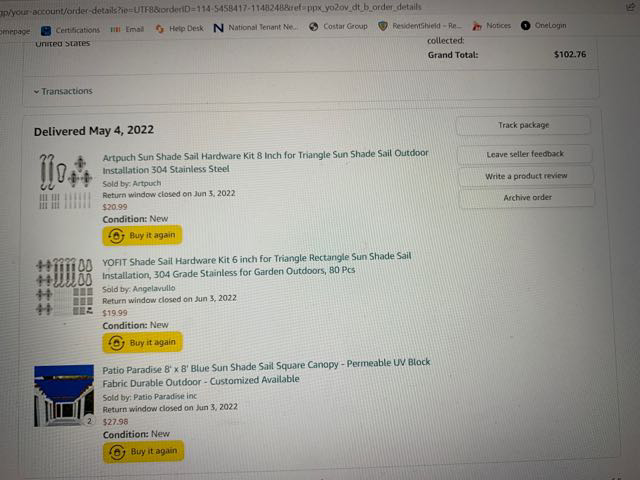Open the Artpuch Sun Shade Sail Hardware Kit link

(x=265, y=162)
